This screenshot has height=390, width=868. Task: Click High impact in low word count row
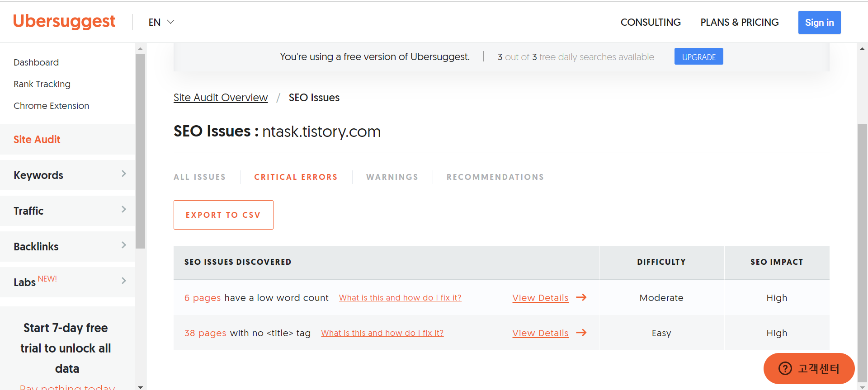[x=777, y=298]
